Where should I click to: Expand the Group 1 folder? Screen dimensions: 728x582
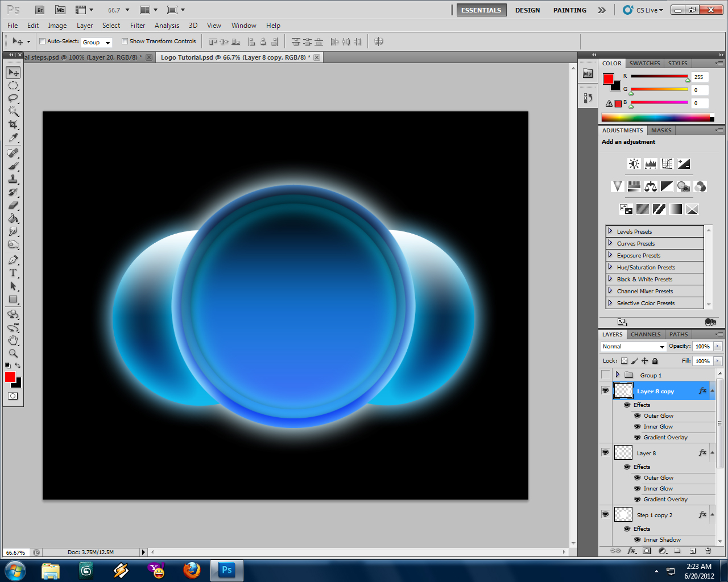(x=618, y=375)
